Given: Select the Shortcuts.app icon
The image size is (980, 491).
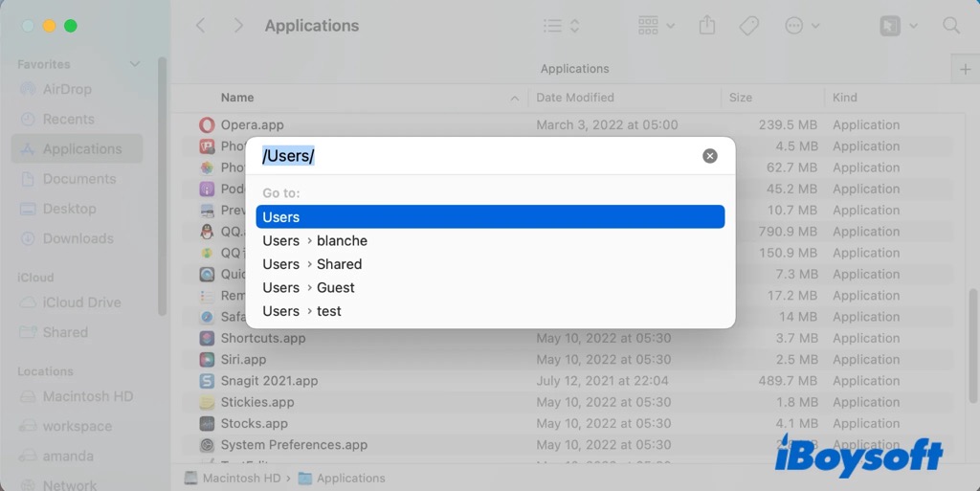Looking at the screenshot, I should pyautogui.click(x=207, y=338).
